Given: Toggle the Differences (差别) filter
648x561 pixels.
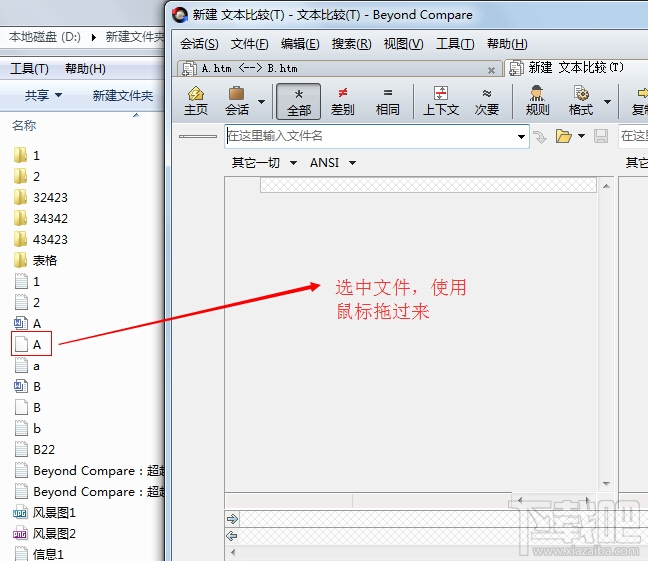Looking at the screenshot, I should click(342, 101).
